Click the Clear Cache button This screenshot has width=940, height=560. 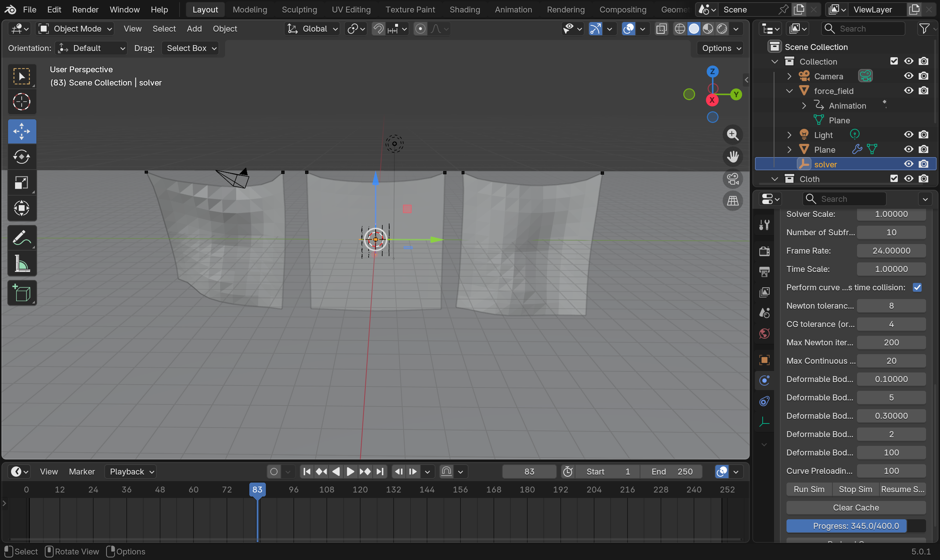(856, 508)
